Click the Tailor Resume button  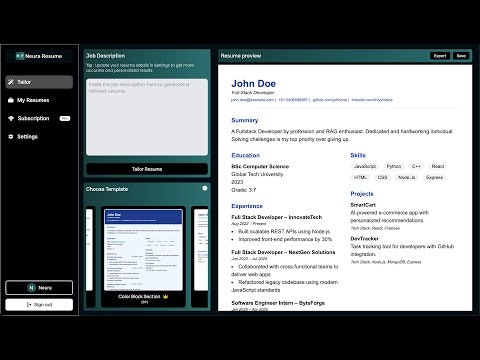(x=147, y=169)
